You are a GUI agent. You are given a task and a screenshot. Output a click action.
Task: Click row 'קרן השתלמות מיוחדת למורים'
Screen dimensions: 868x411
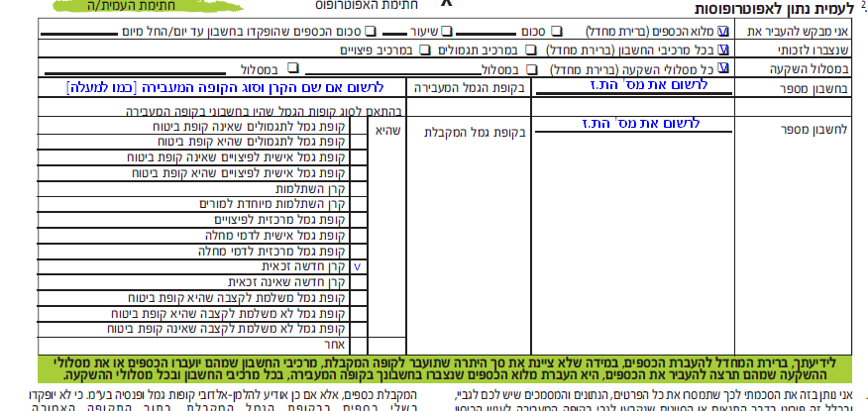[195, 204]
